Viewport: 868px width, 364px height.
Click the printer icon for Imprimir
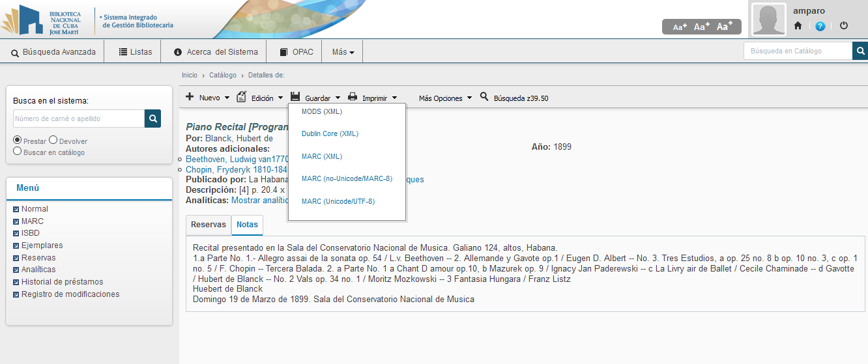pos(353,97)
